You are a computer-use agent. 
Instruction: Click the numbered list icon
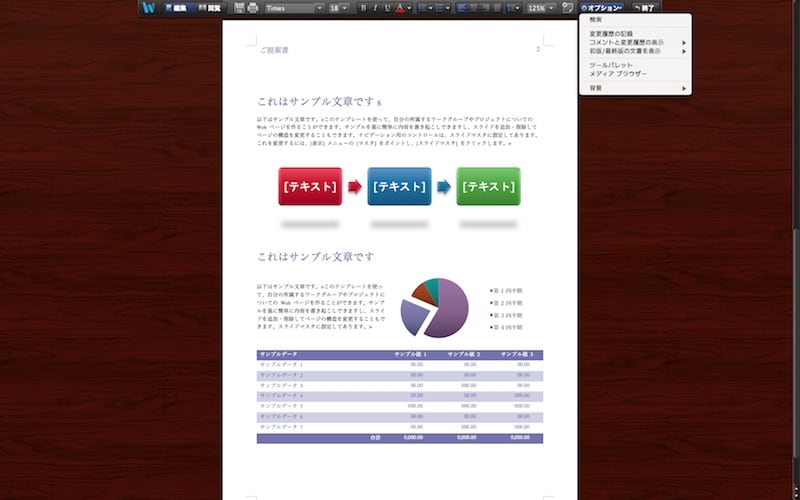[x=440, y=8]
